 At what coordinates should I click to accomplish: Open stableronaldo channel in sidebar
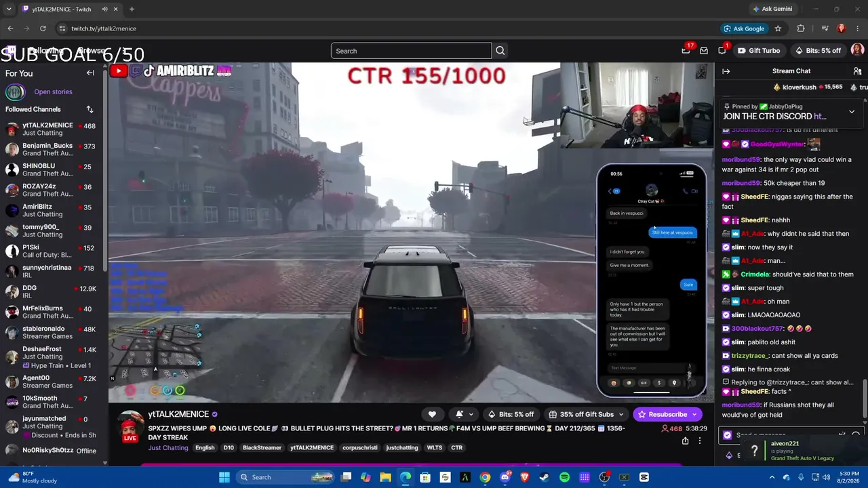tap(53, 333)
